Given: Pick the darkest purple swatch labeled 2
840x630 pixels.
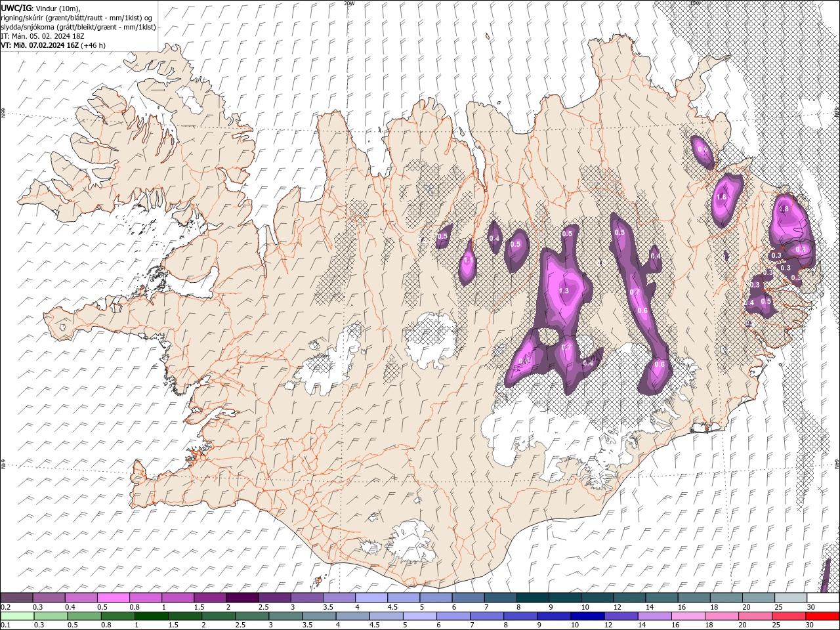Looking at the screenshot, I should tap(241, 598).
